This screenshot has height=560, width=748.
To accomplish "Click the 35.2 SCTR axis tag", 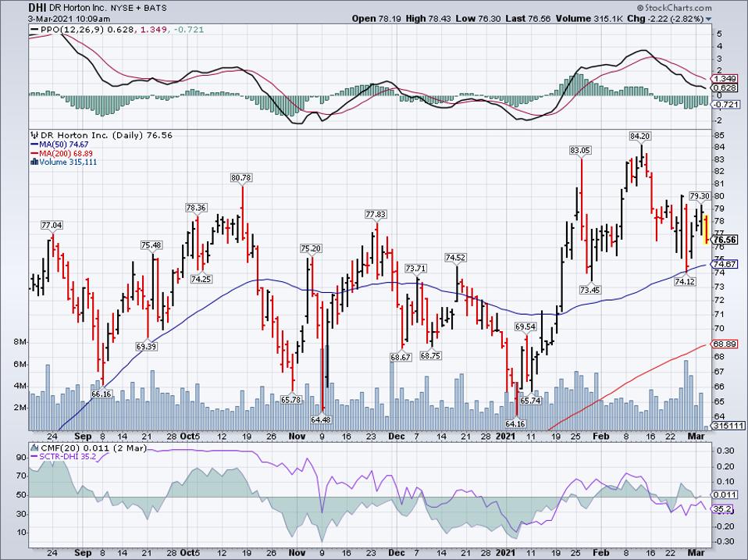I will (x=722, y=509).
